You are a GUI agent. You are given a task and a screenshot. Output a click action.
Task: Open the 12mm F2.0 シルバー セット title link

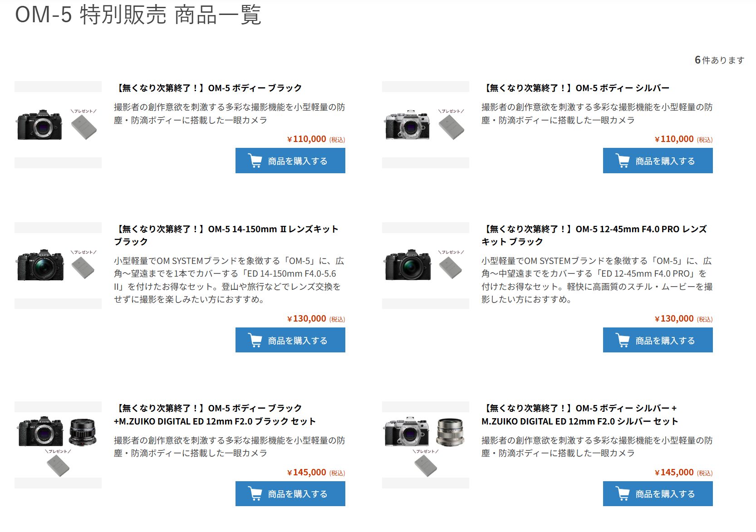580,415
